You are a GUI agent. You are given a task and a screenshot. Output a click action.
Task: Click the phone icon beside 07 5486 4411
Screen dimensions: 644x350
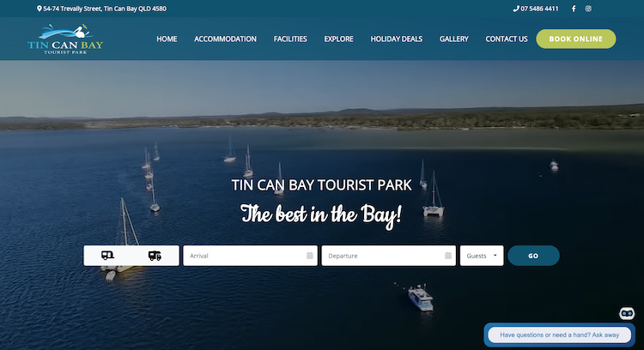click(x=516, y=9)
